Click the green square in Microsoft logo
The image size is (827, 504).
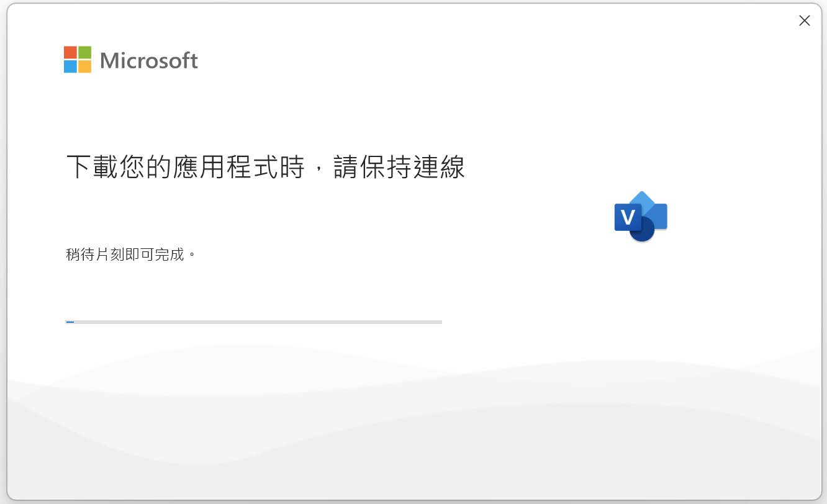pyautogui.click(x=85, y=52)
